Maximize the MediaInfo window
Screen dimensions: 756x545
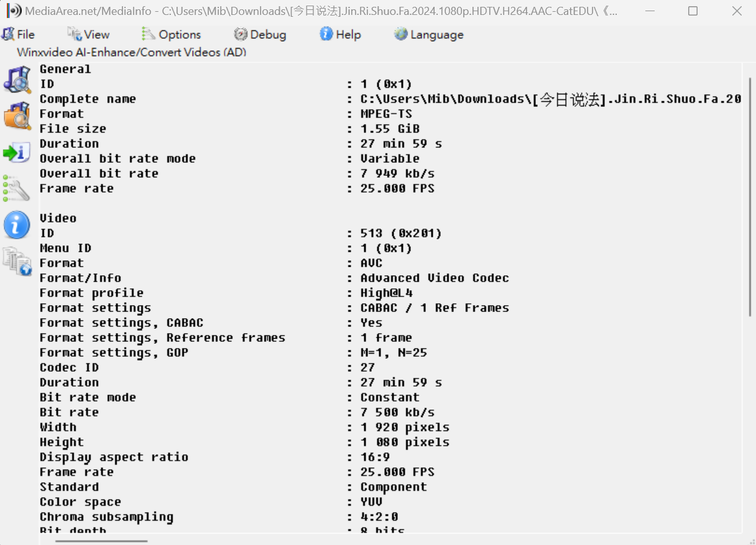(693, 11)
